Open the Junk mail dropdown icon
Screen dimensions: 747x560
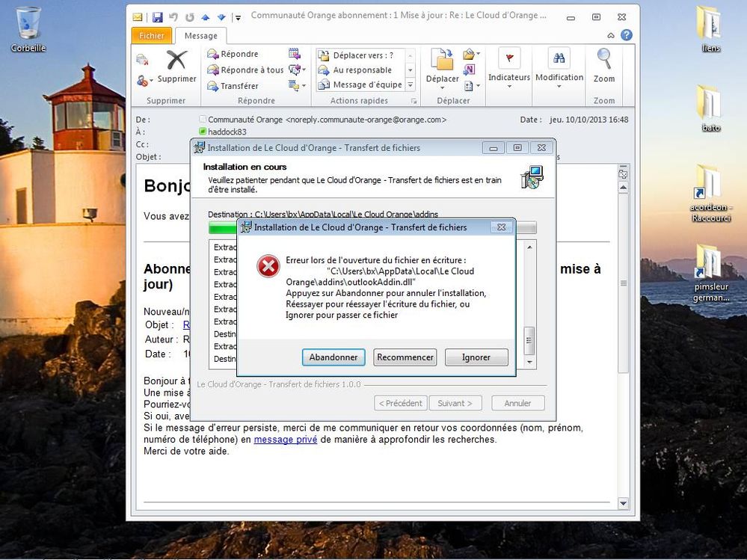144,81
